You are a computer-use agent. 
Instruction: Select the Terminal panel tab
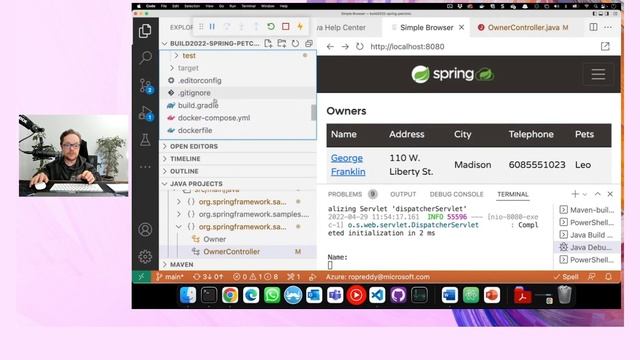click(x=513, y=194)
